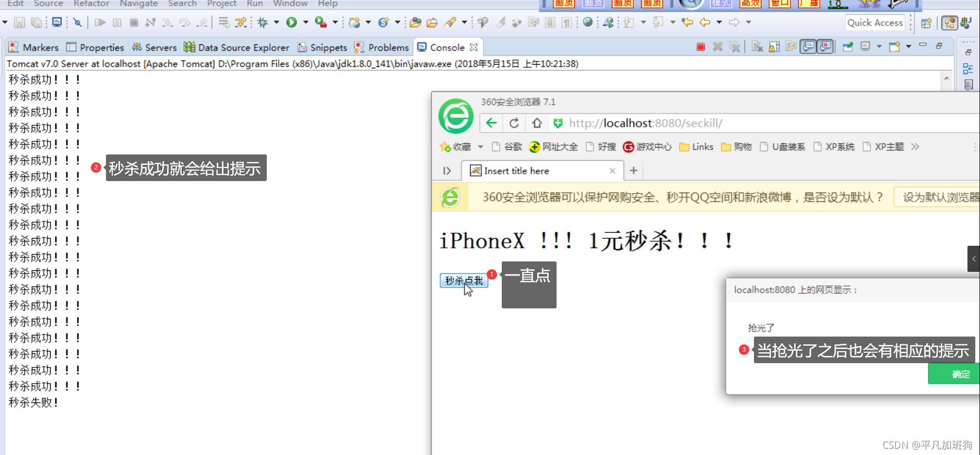Toggle Scroll Lock in Console toolbar

pos(774,47)
